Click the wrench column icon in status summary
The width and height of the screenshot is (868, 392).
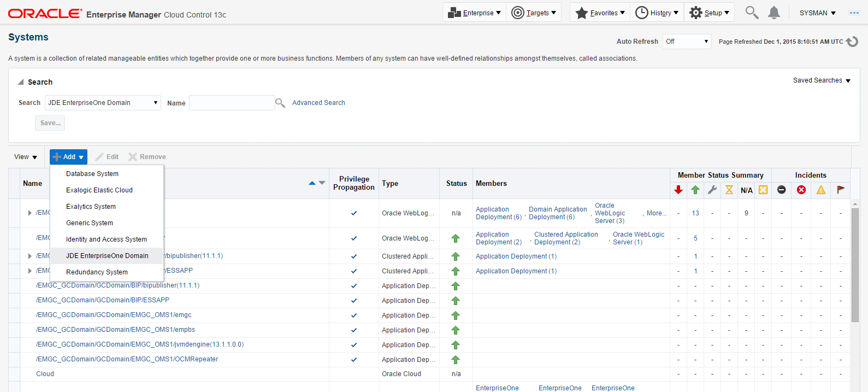click(x=712, y=190)
